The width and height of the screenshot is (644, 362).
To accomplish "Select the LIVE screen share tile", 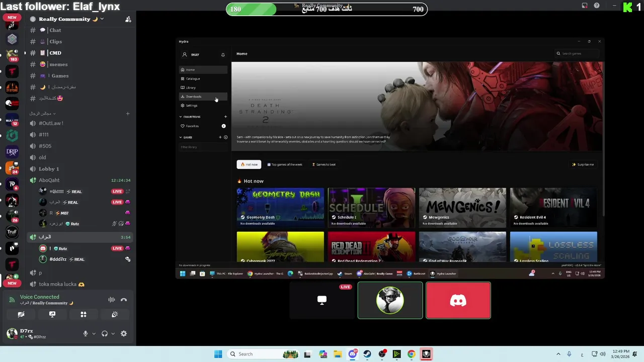I will click(322, 300).
